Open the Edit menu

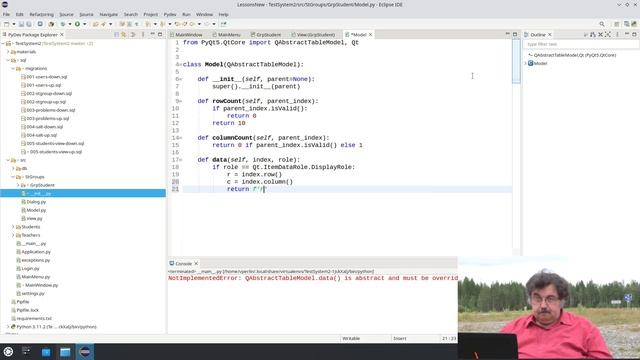(20, 14)
